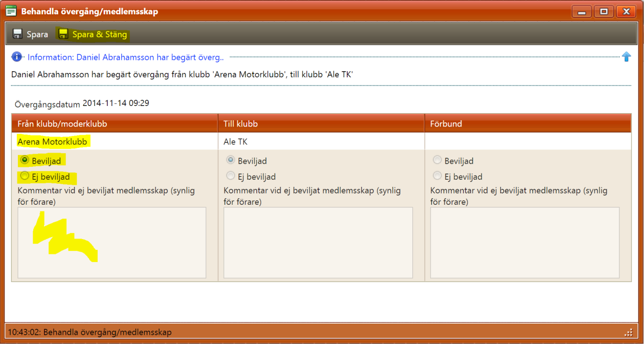Select Beviljad under Till klubb
644x344 pixels.
pyautogui.click(x=231, y=160)
